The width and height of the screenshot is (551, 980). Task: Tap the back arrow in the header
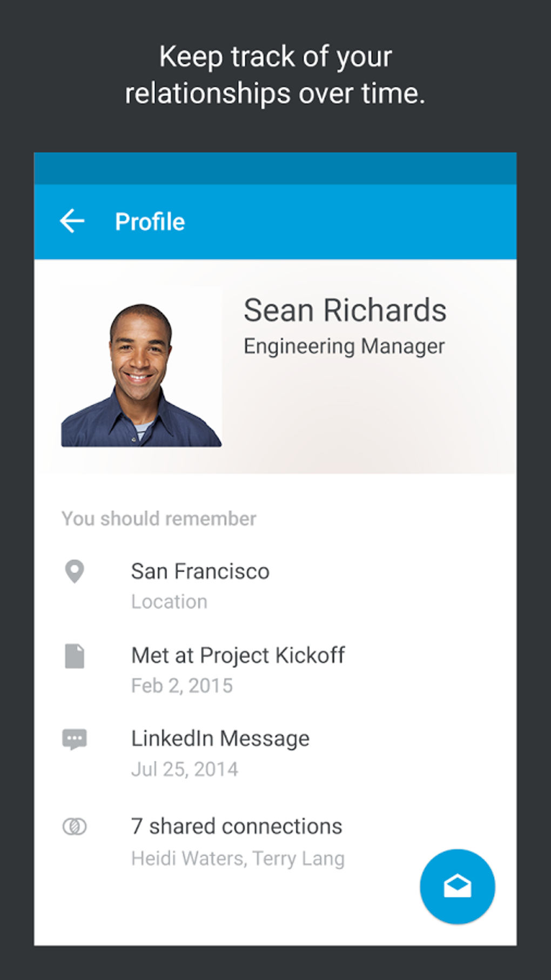72,221
